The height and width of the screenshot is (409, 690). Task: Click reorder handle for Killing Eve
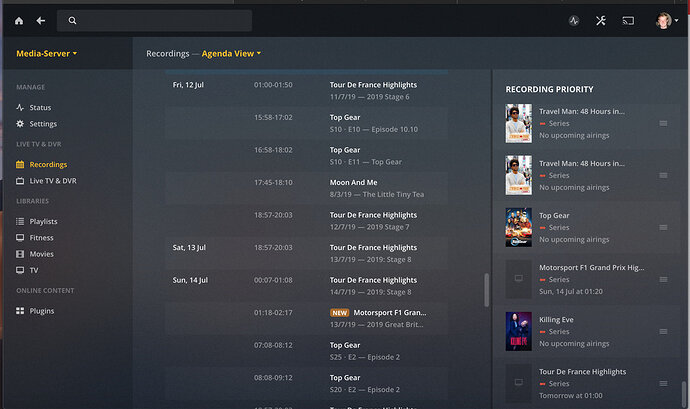click(x=663, y=332)
